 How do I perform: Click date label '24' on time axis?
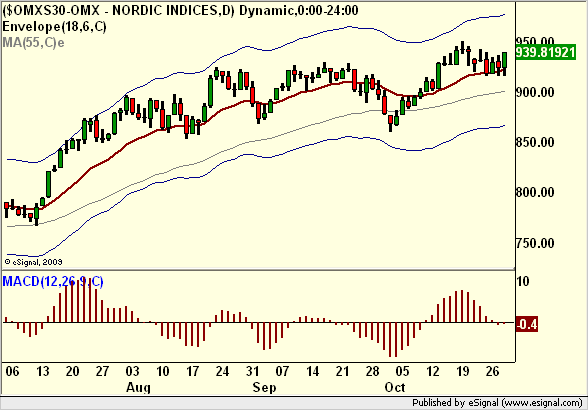click(x=222, y=371)
